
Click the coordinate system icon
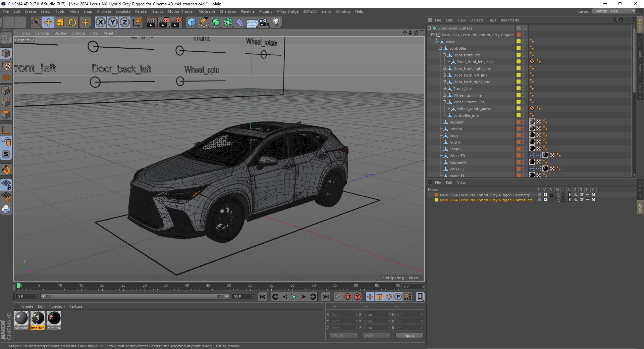pos(137,22)
